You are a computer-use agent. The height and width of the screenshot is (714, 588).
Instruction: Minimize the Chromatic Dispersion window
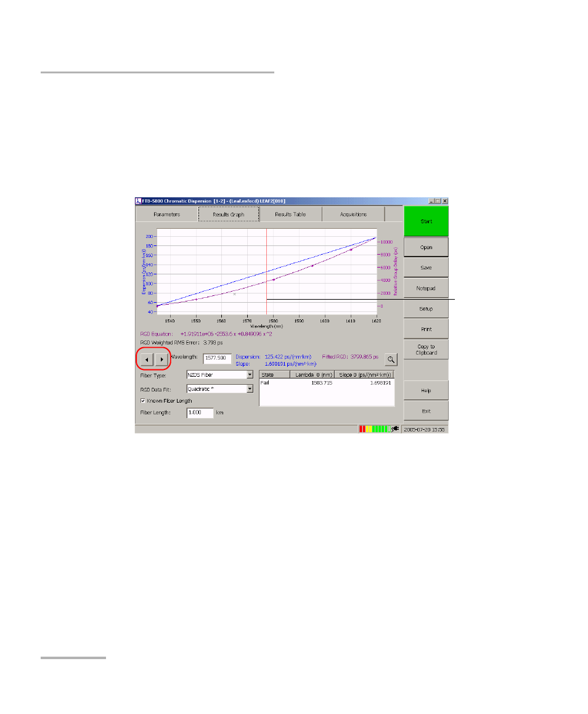pyautogui.click(x=431, y=201)
